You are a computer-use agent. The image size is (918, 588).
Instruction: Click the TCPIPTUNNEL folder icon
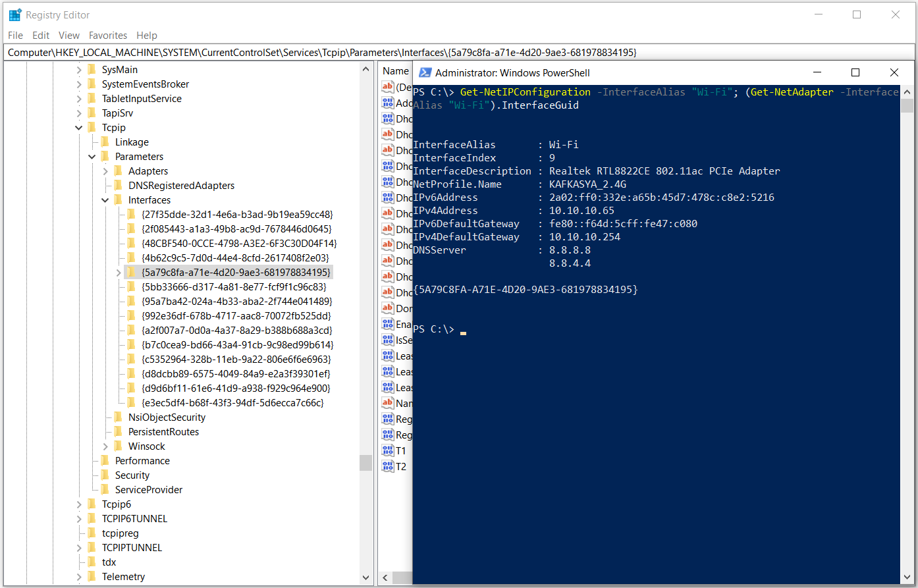coord(92,548)
